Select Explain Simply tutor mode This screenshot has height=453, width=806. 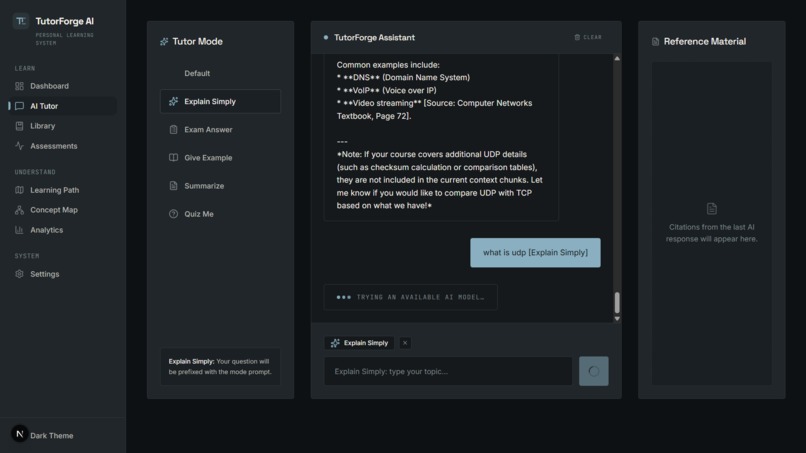coord(221,101)
